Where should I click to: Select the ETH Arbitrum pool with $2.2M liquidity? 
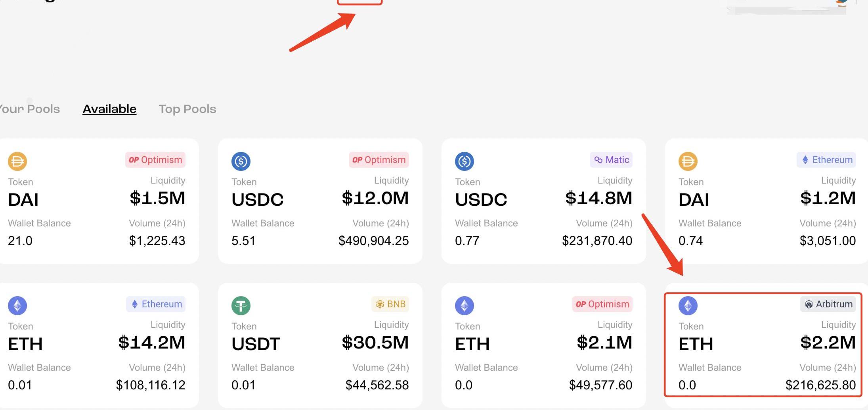[x=763, y=345]
